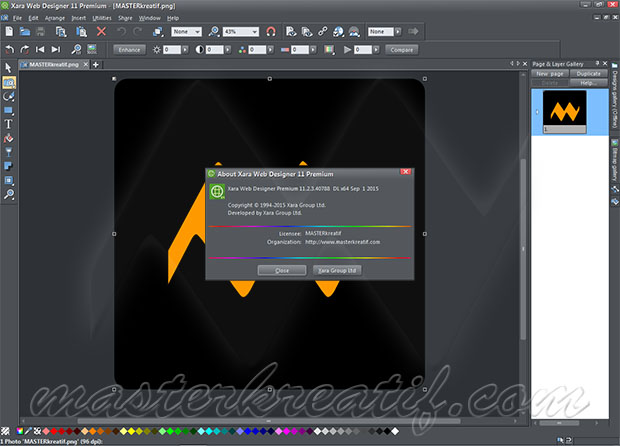Select the Selector arrow tool
The width and height of the screenshot is (620, 446).
click(8, 68)
